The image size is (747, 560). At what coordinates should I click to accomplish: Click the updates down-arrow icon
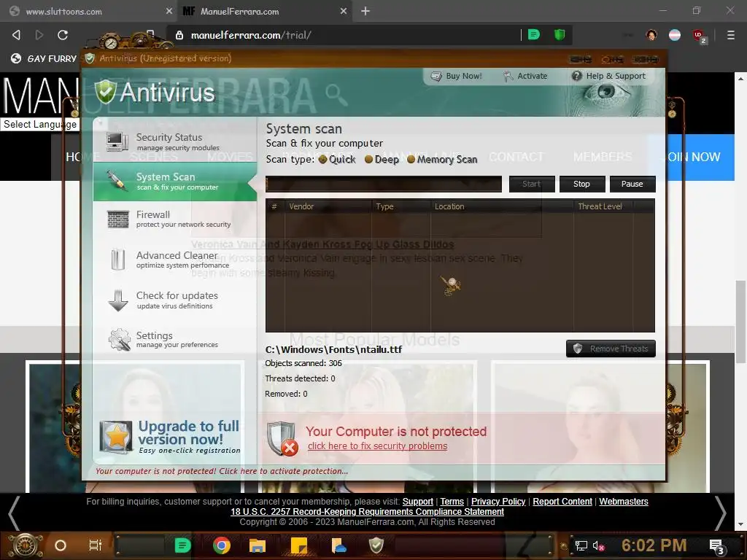pos(117,300)
